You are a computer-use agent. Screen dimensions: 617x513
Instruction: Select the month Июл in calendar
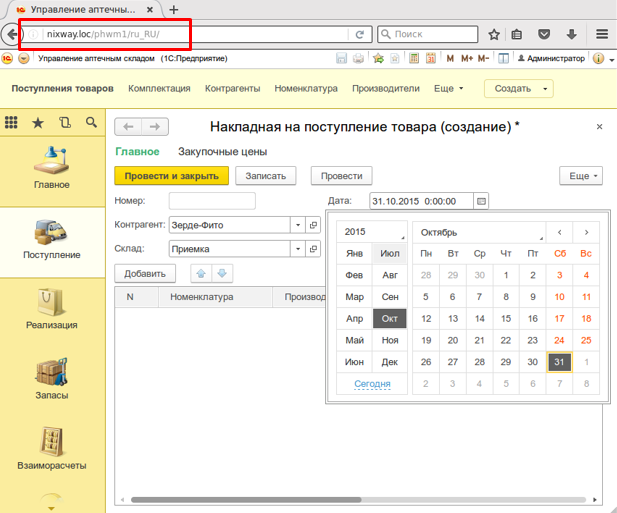[x=390, y=253]
